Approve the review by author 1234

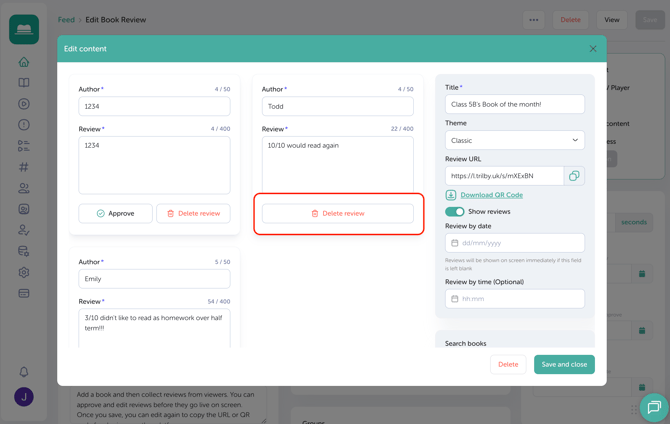115,213
